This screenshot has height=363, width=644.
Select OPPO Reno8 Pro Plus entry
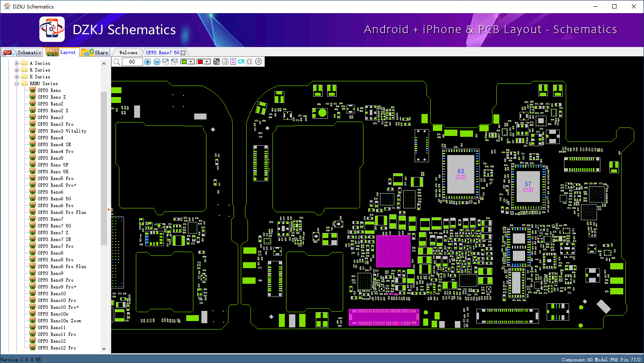coord(62,266)
